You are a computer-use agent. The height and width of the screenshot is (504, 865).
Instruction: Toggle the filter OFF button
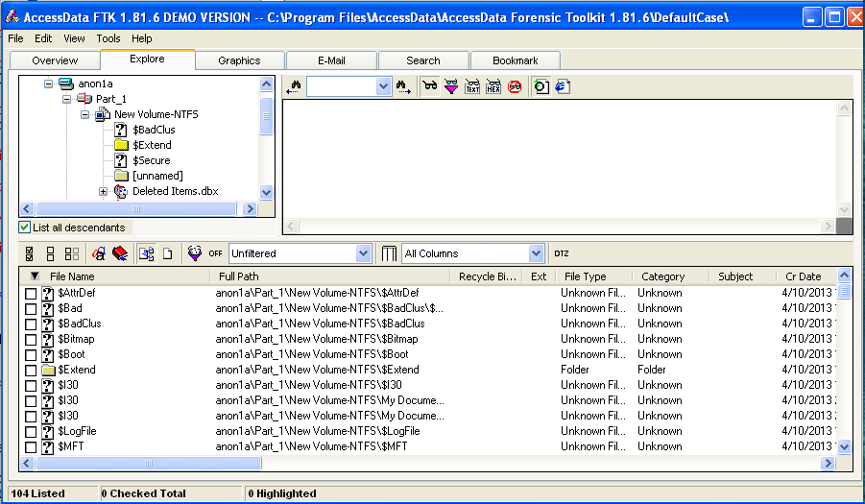(215, 253)
